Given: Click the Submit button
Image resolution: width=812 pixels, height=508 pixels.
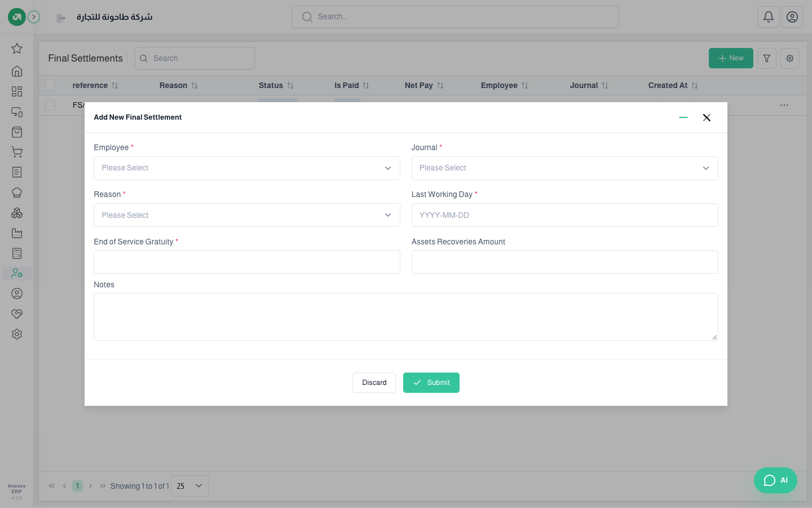Looking at the screenshot, I should (431, 383).
